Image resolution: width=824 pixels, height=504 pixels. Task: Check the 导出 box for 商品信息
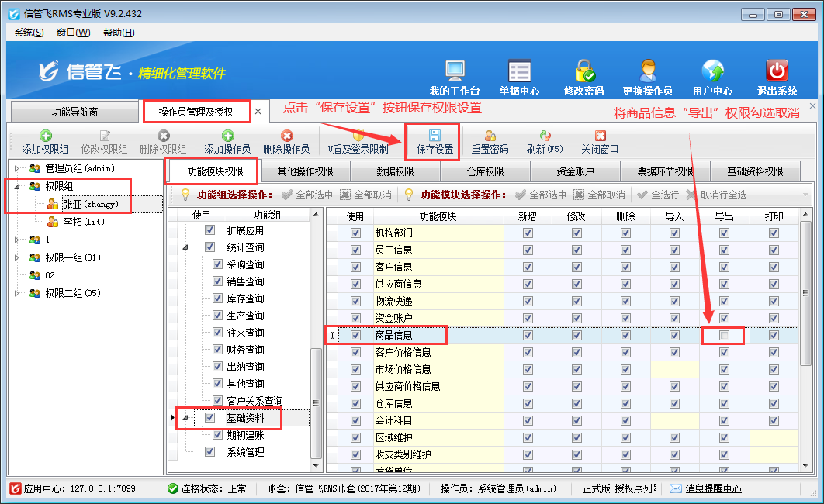(724, 336)
